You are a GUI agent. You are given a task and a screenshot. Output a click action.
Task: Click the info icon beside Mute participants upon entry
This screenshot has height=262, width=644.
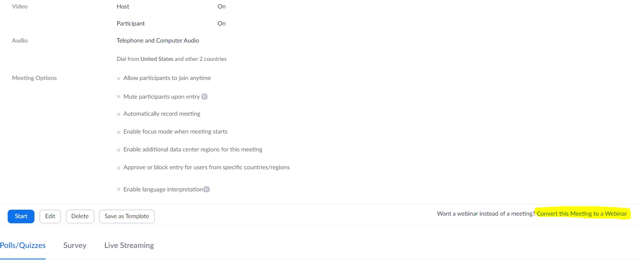(204, 97)
